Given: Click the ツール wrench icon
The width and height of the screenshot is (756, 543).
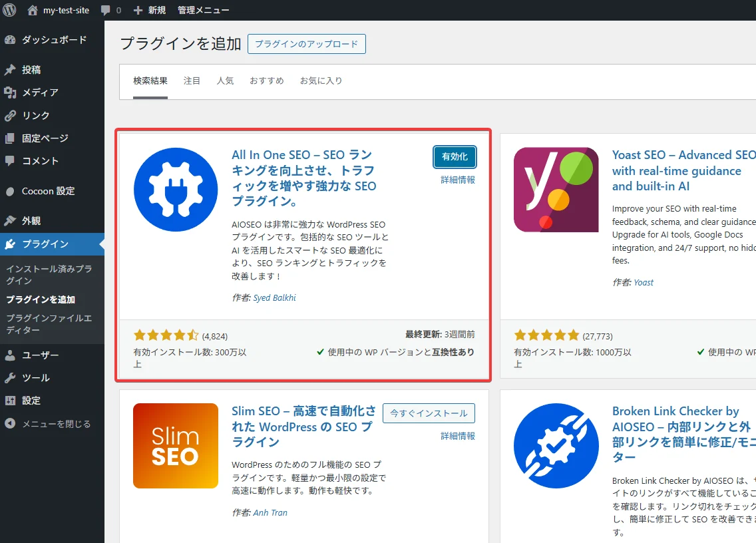Looking at the screenshot, I should [10, 378].
